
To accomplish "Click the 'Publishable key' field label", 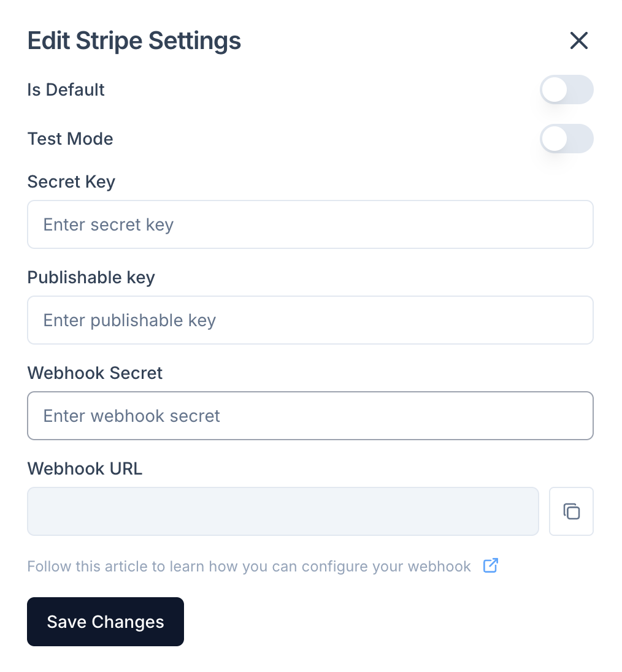I will 91,278.
